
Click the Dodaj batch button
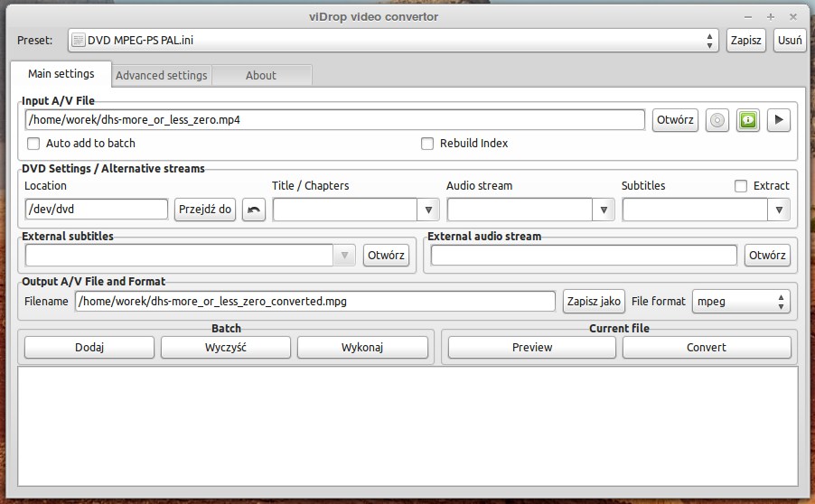(x=89, y=347)
